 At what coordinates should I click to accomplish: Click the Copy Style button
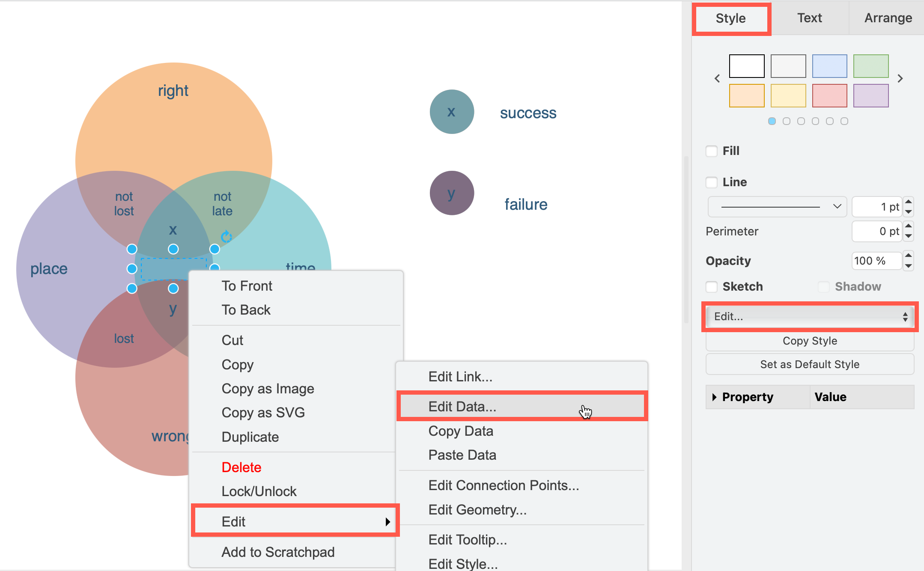coord(809,341)
